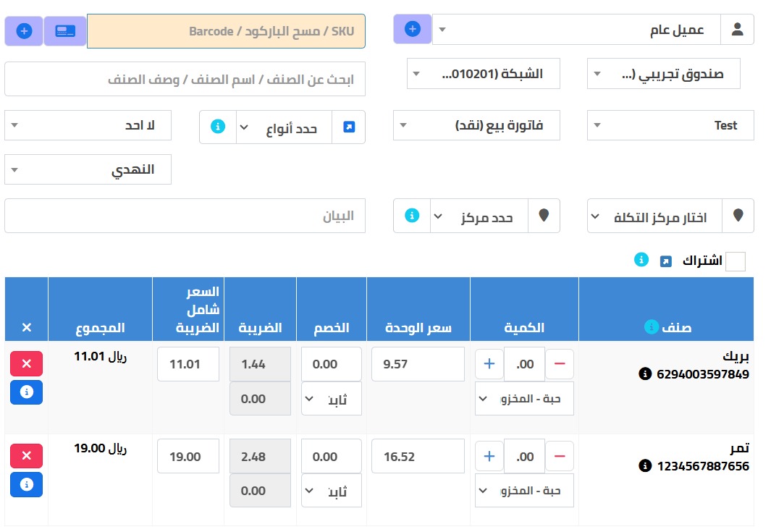
Task: Click info icon beside بريك barcode number
Action: (644, 374)
